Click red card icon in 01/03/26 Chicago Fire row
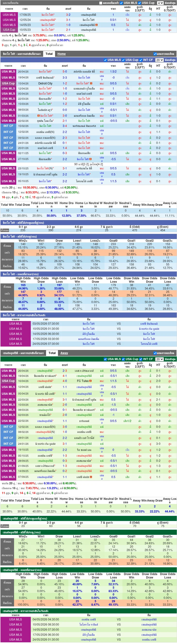Viewport: 177px width, 644px height. coord(39,116)
